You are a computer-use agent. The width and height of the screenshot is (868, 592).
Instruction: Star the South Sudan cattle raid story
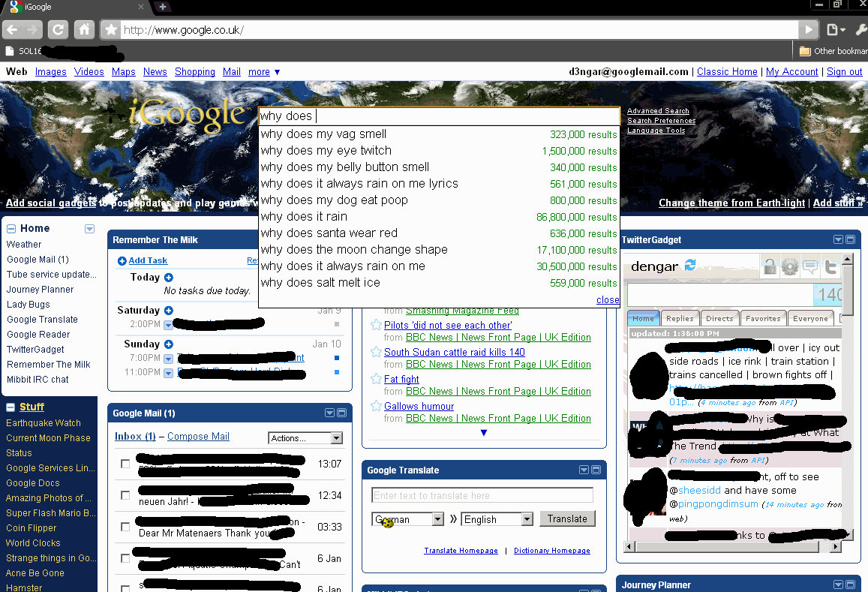point(376,352)
